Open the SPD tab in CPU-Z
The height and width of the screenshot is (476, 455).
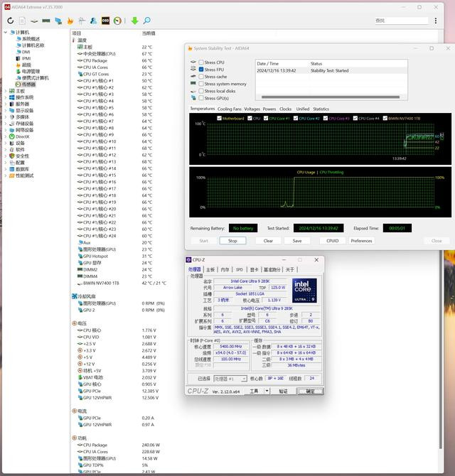pyautogui.click(x=240, y=269)
